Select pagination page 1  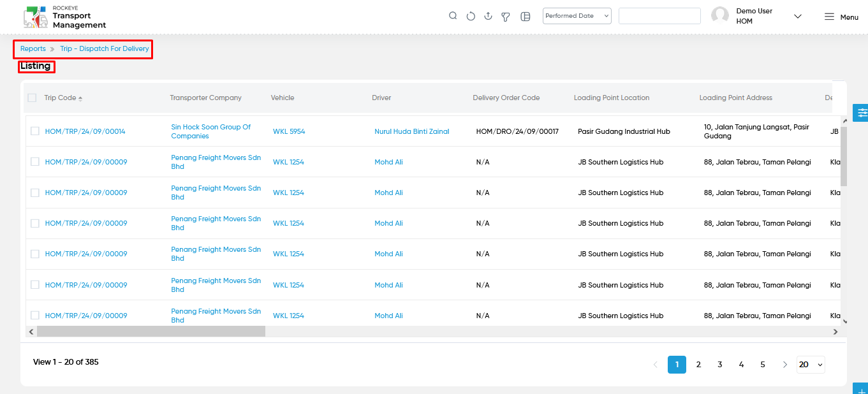[677, 365]
